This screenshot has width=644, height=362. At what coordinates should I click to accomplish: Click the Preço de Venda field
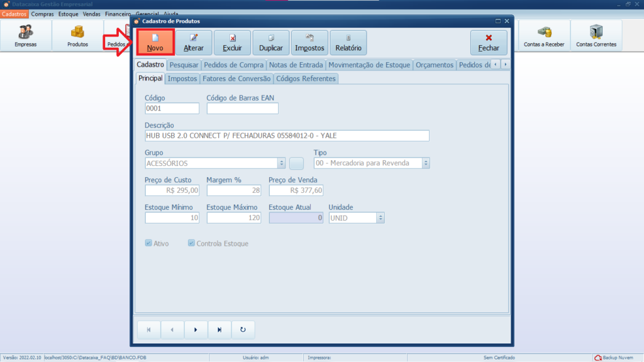(x=296, y=190)
